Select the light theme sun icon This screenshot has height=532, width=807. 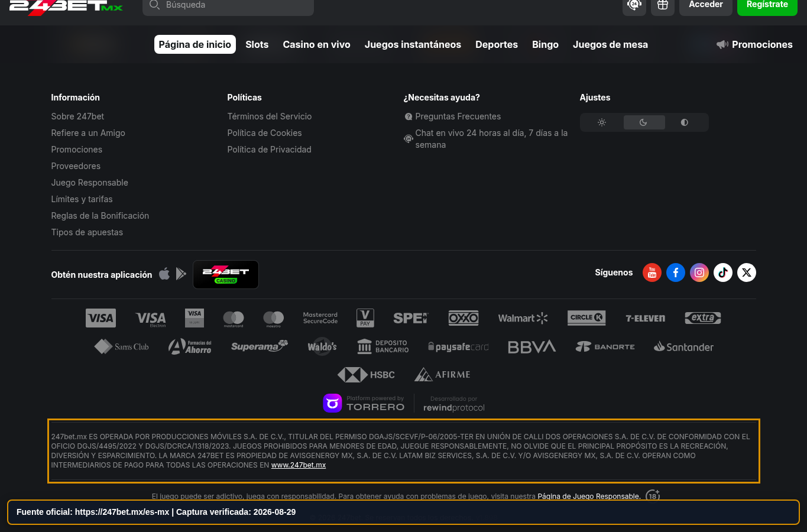tap(602, 122)
